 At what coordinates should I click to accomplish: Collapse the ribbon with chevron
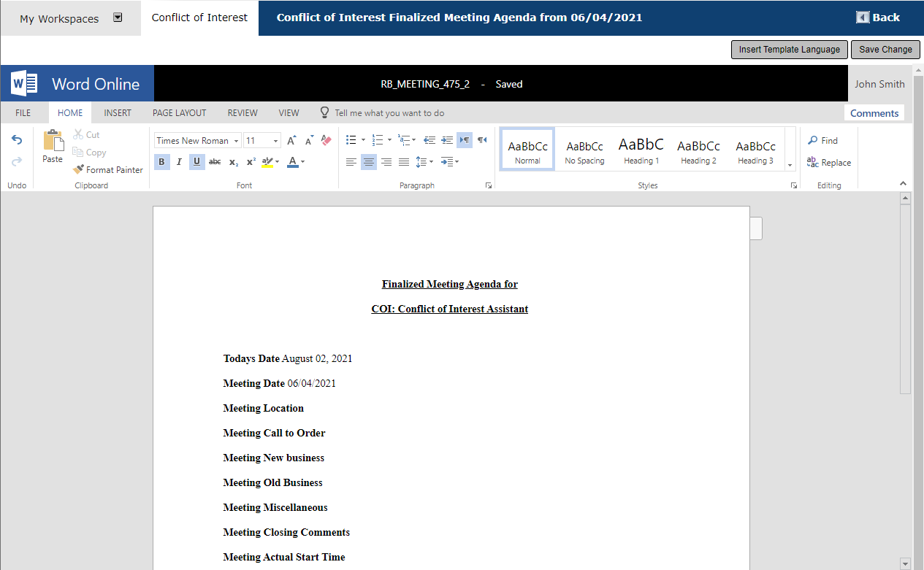coord(903,184)
